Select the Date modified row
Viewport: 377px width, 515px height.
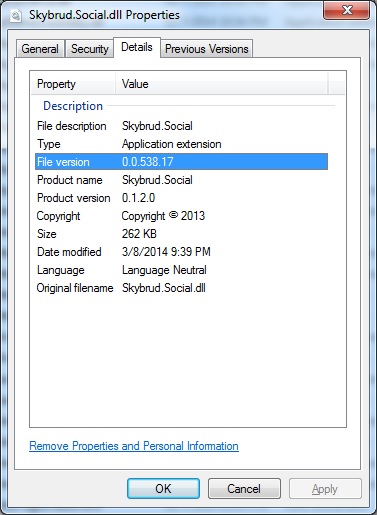tap(181, 252)
